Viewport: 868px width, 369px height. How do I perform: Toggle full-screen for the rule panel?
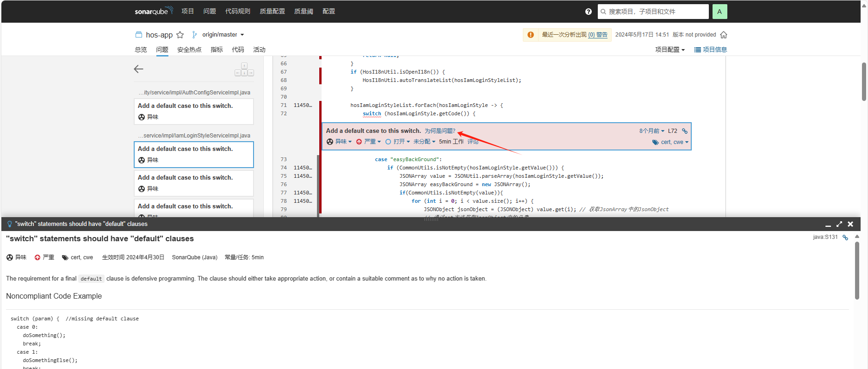(x=839, y=224)
